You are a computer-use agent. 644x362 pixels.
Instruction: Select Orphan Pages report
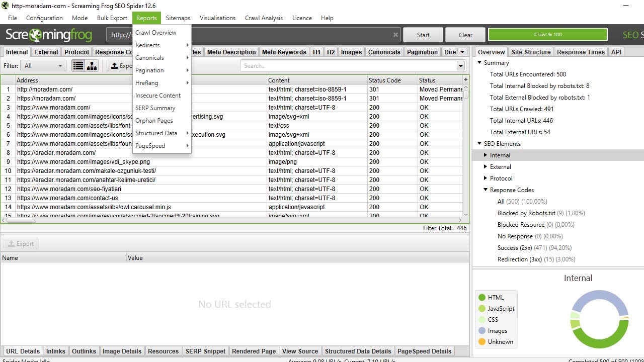(162, 121)
